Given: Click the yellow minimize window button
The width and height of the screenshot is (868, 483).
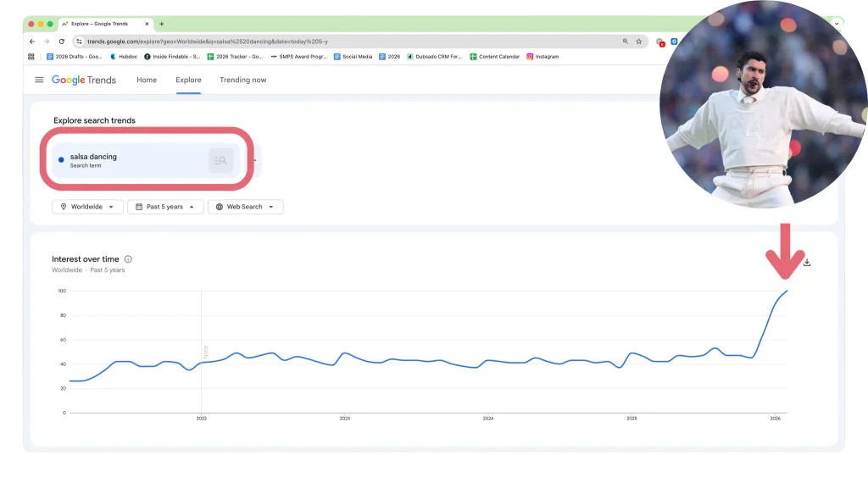Looking at the screenshot, I should tap(41, 24).
